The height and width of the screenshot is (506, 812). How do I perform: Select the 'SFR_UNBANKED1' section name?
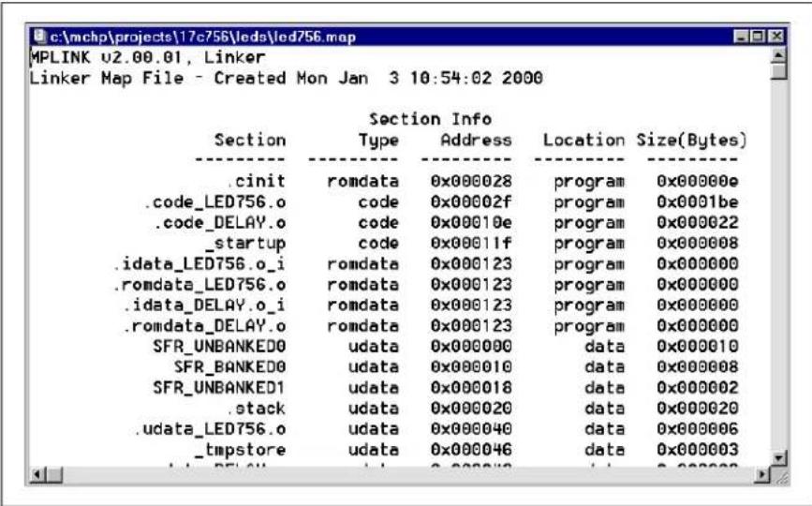click(x=219, y=388)
